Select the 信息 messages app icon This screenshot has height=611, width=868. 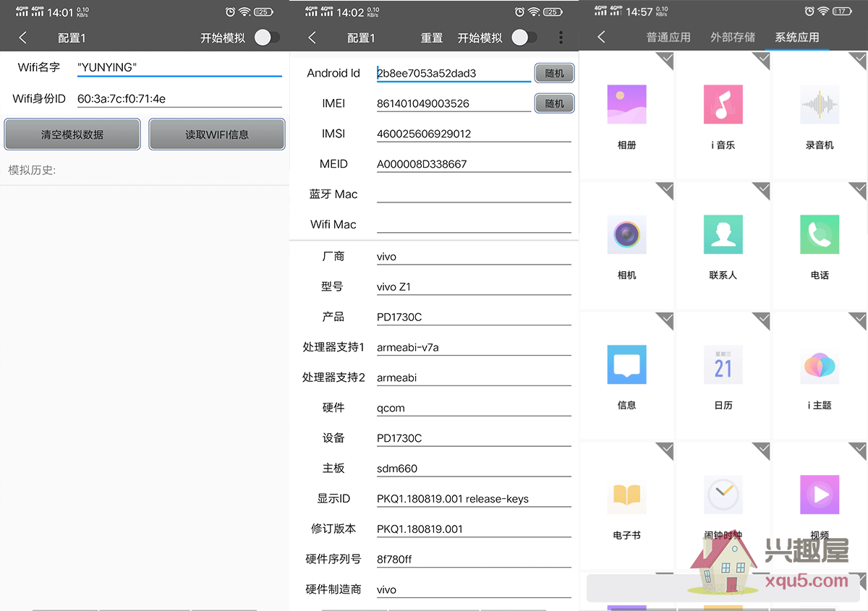click(x=626, y=364)
